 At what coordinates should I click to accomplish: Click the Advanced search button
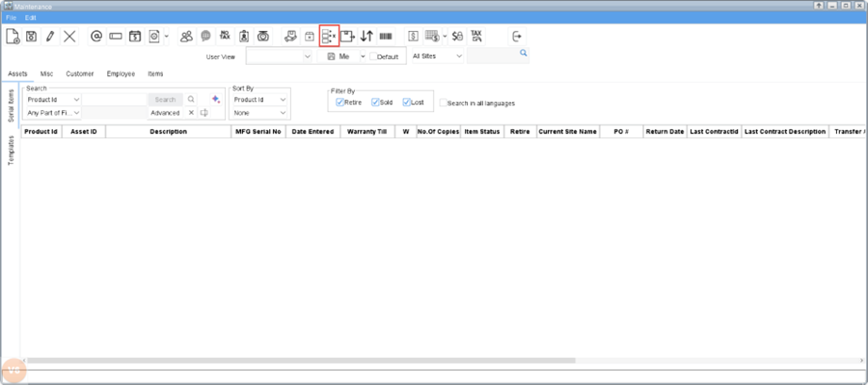click(x=165, y=113)
